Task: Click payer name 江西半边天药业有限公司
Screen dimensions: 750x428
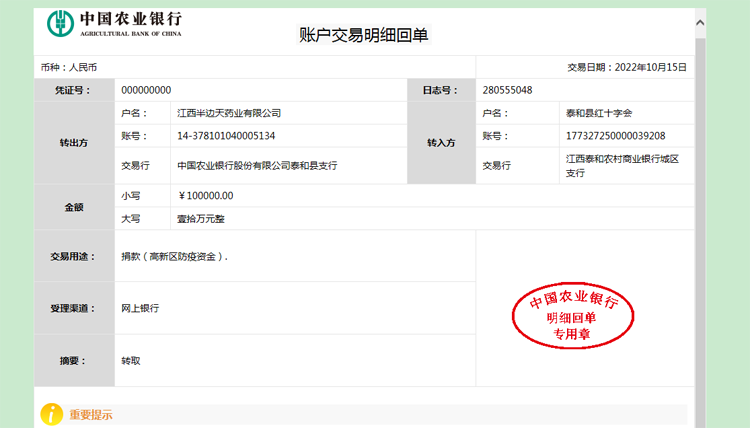Action: tap(229, 113)
